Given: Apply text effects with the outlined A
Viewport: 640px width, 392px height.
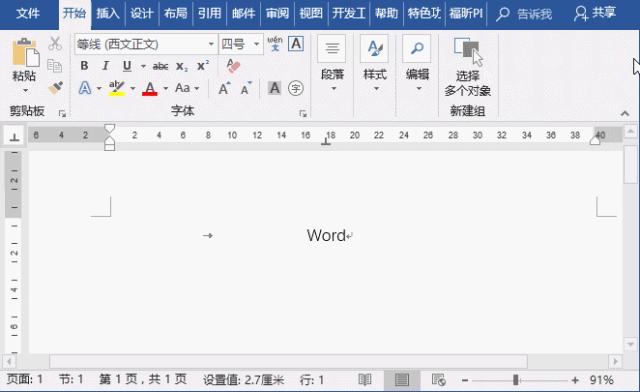Looking at the screenshot, I should click(x=84, y=88).
